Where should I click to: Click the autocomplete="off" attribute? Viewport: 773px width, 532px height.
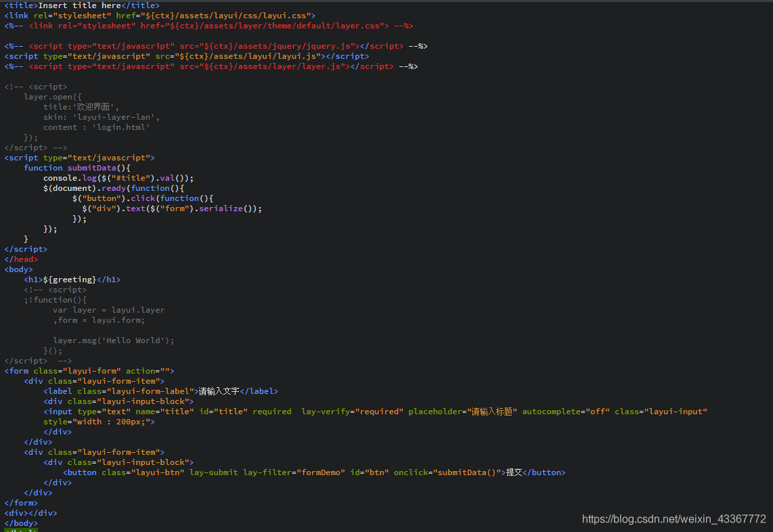(566, 412)
